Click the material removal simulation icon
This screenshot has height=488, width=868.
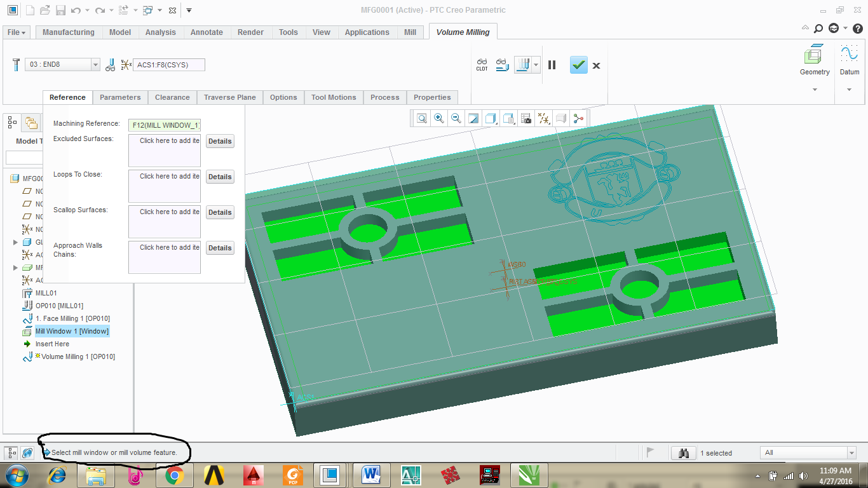(x=522, y=65)
